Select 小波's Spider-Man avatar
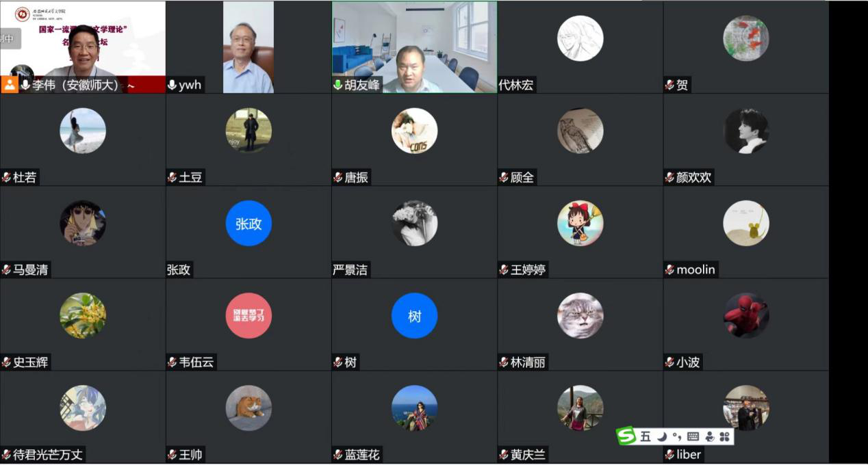This screenshot has height=465, width=868. click(746, 316)
